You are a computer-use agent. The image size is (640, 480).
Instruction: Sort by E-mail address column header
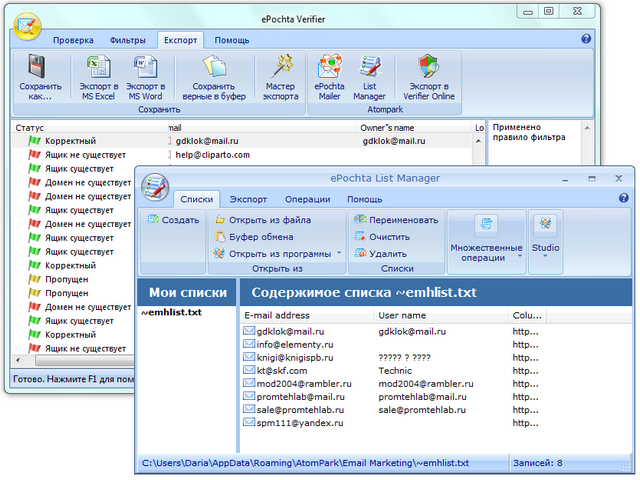coord(307,316)
